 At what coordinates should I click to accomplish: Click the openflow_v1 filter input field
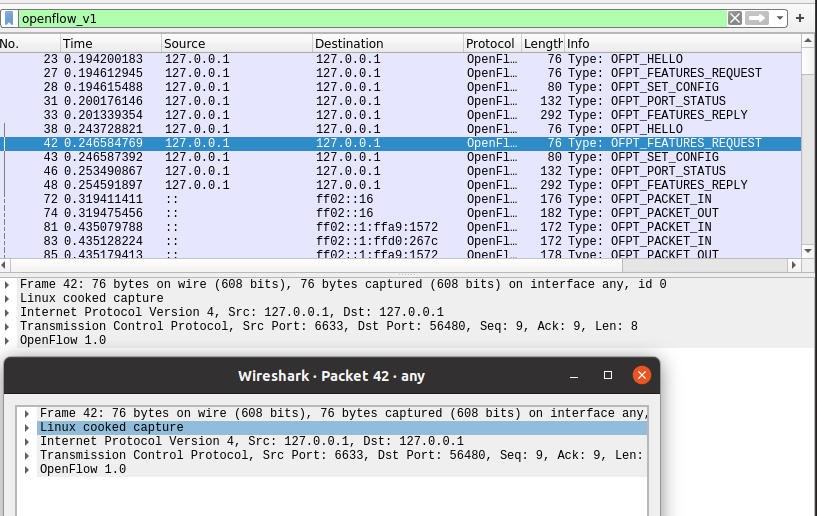373,19
